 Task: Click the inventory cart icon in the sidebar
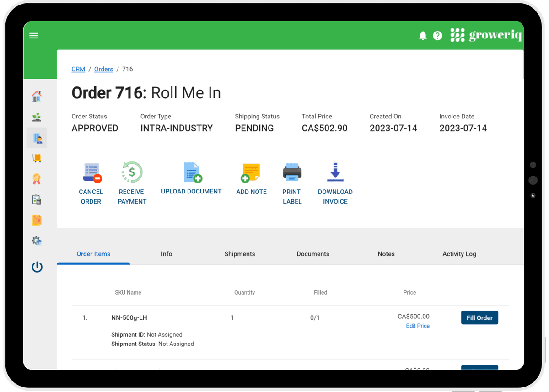tap(37, 158)
